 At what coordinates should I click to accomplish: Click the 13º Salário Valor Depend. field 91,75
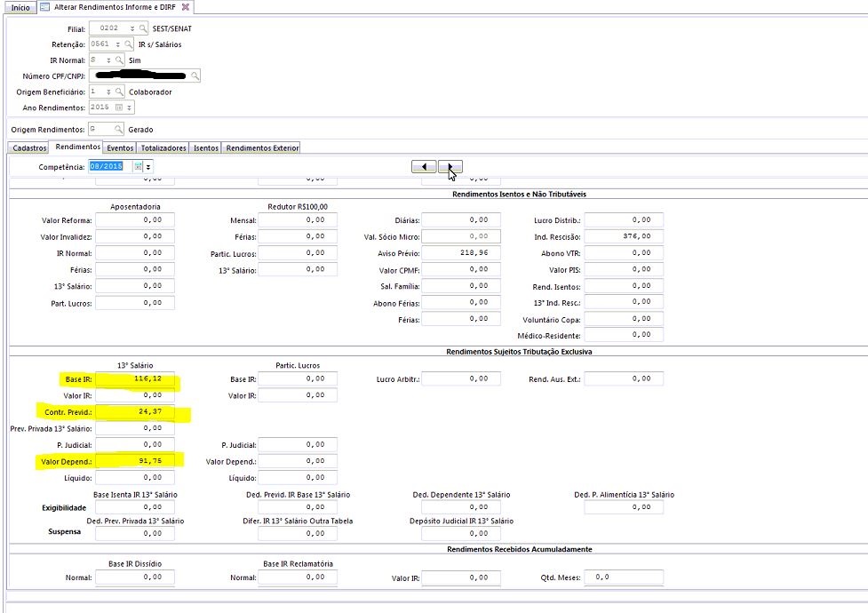tap(135, 461)
